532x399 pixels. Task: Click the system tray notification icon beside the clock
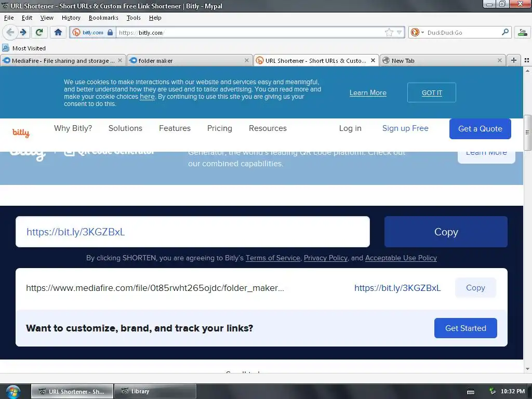click(493, 391)
